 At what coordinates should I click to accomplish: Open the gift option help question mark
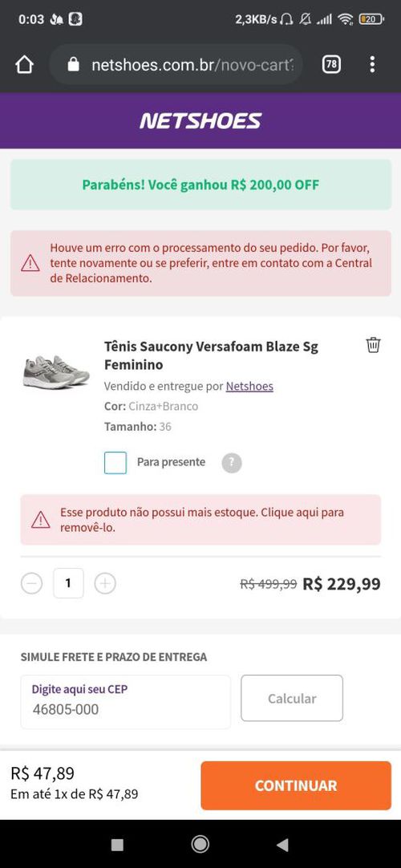232,463
